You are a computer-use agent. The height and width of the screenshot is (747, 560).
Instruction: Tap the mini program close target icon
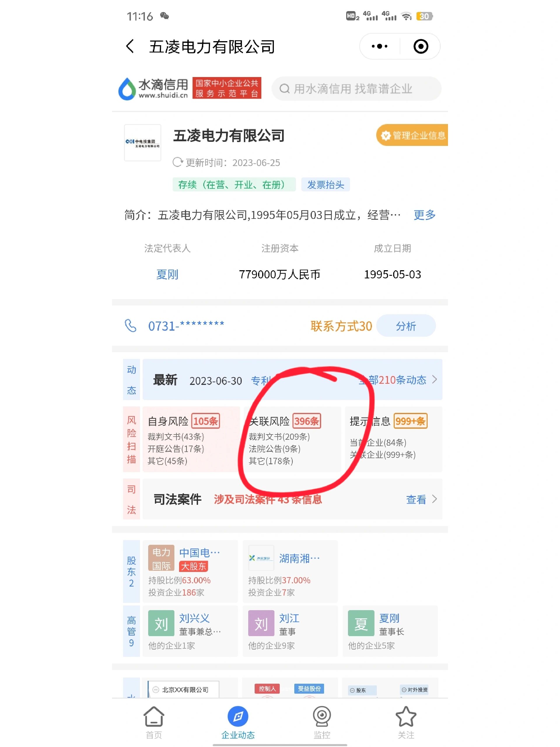pos(421,46)
